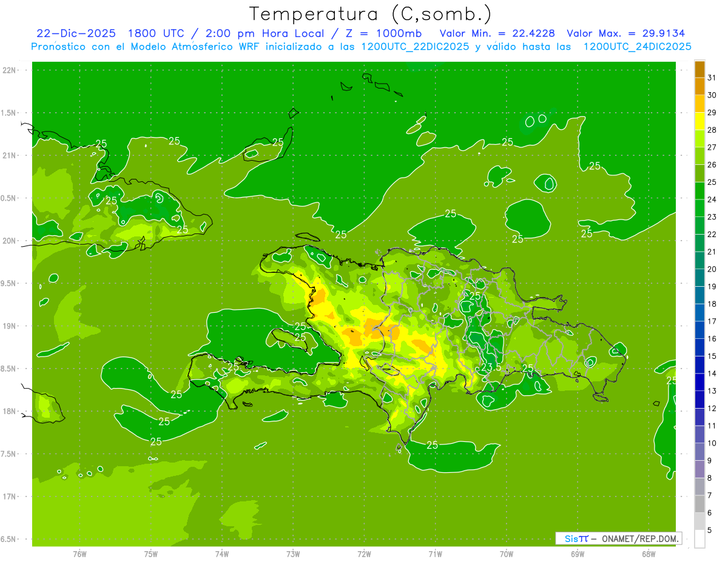Click the colorbar swatch between 29 and 30
Viewport: 728px width, 562px height.
699,104
